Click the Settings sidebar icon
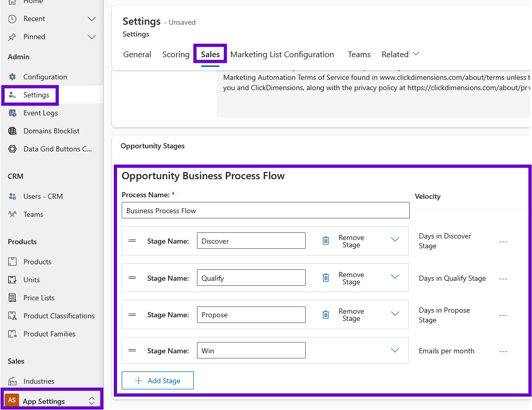This screenshot has height=410, width=532. click(x=12, y=95)
